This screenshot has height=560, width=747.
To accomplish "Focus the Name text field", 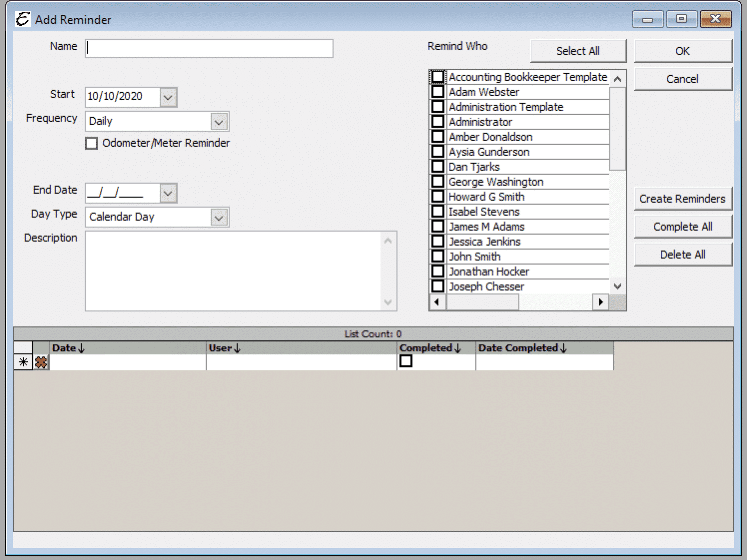I will 209,48.
